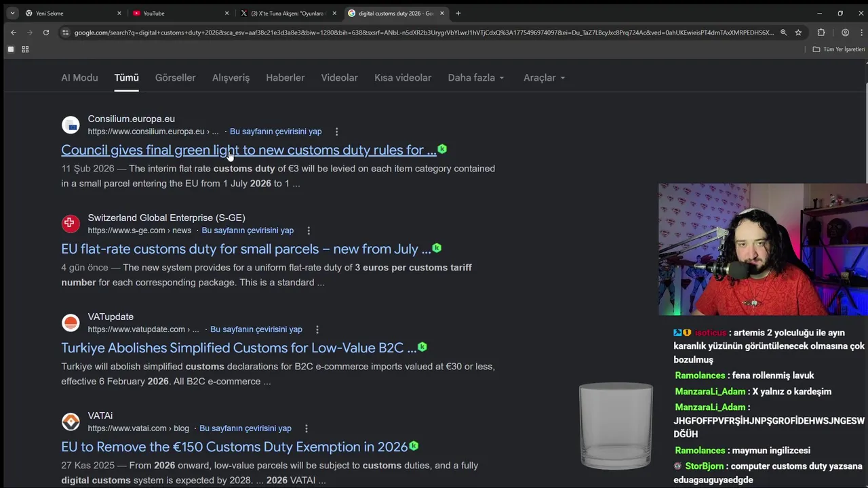Open the Chrome three-dot menu
Image resolution: width=868 pixels, height=488 pixels.
click(861, 33)
